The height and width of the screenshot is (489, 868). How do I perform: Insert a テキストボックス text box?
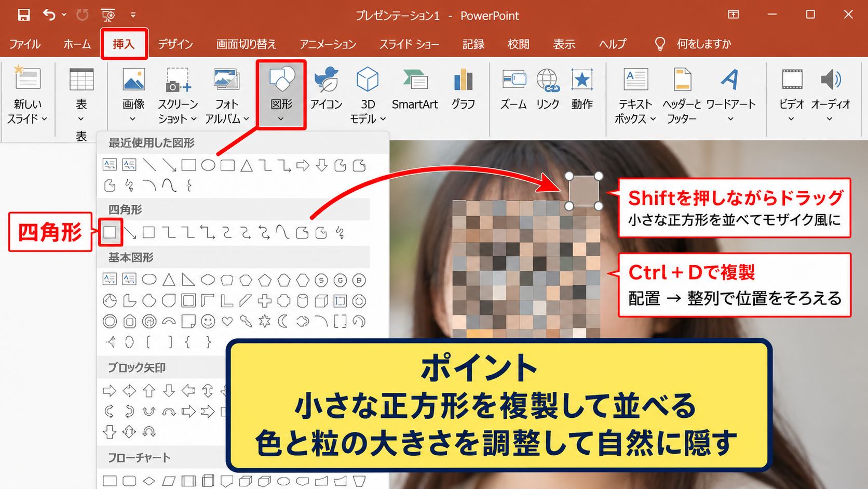click(x=635, y=96)
